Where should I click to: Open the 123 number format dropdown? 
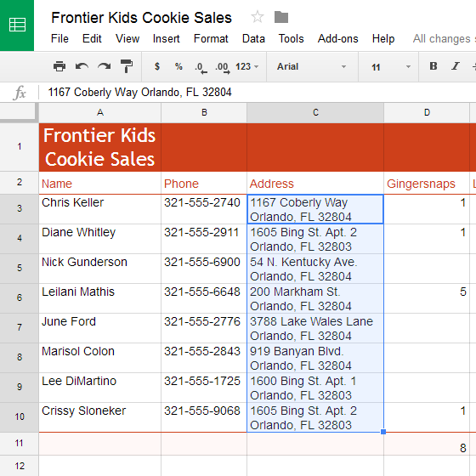click(x=246, y=66)
